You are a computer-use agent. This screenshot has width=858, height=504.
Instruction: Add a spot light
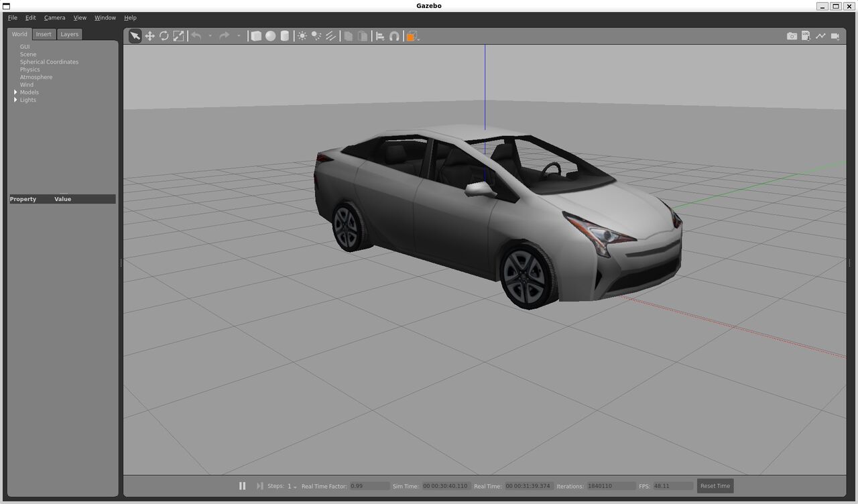316,36
